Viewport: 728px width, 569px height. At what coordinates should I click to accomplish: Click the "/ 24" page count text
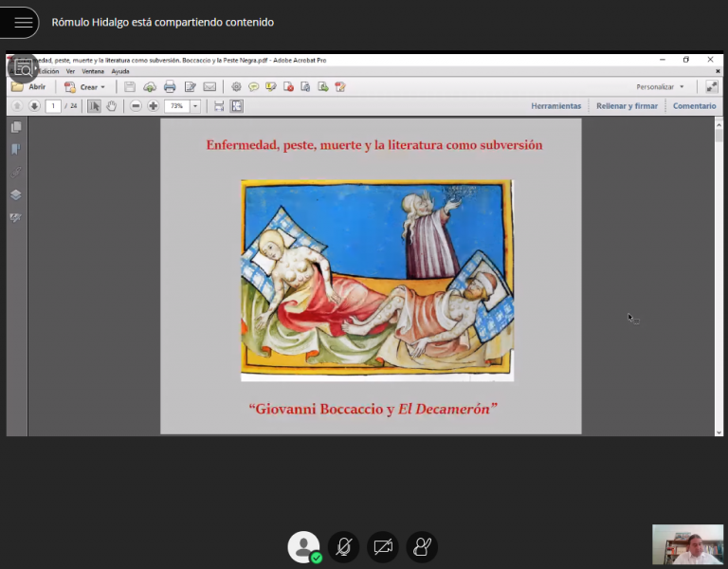pos(70,106)
